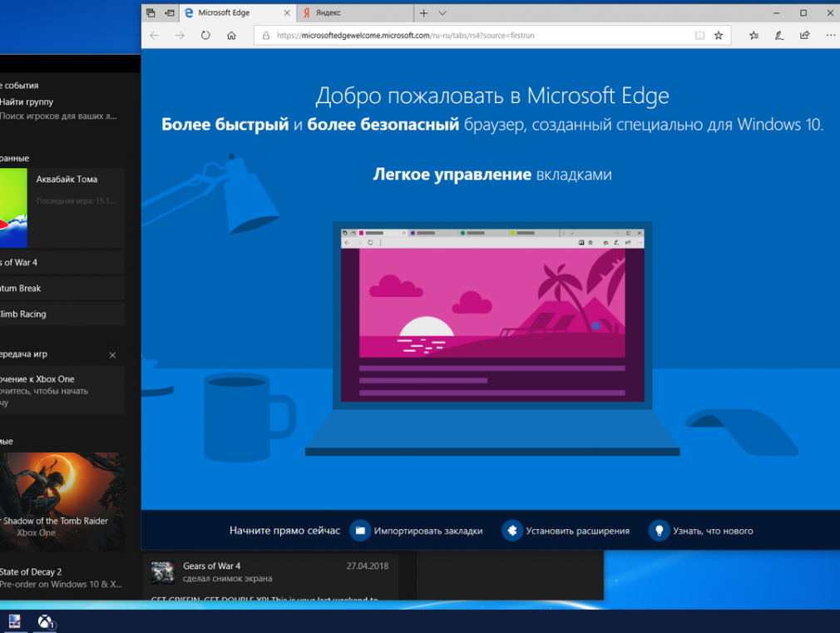Click the first taskbar application icon
The height and width of the screenshot is (633, 840).
pos(14,621)
